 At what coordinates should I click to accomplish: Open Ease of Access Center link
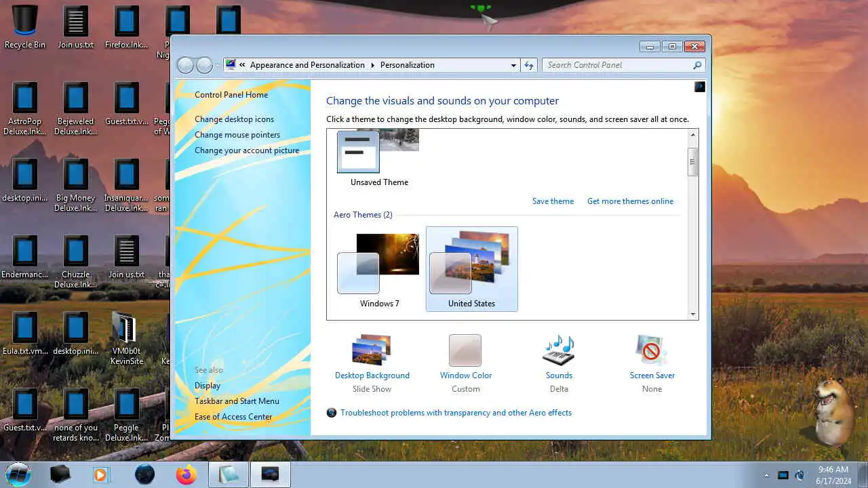(233, 417)
